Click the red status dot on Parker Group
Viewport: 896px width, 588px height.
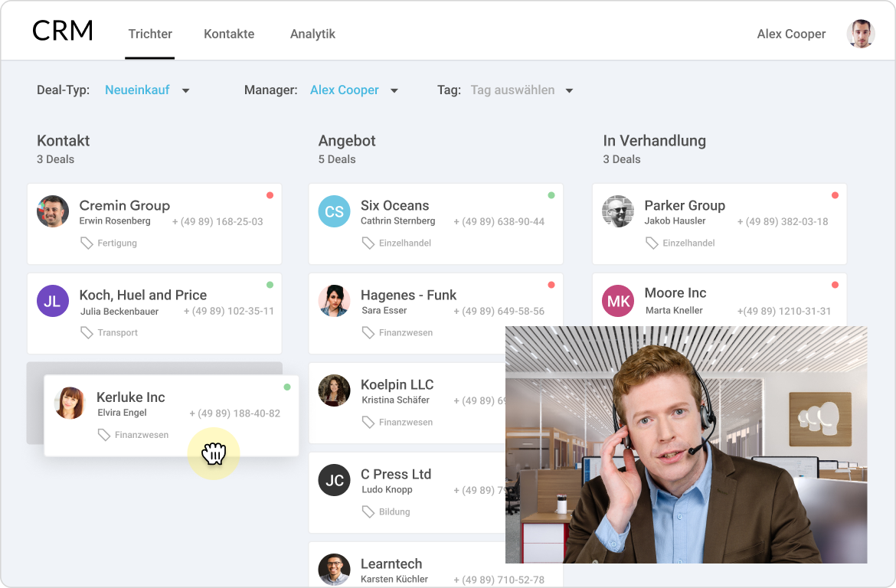pos(835,195)
